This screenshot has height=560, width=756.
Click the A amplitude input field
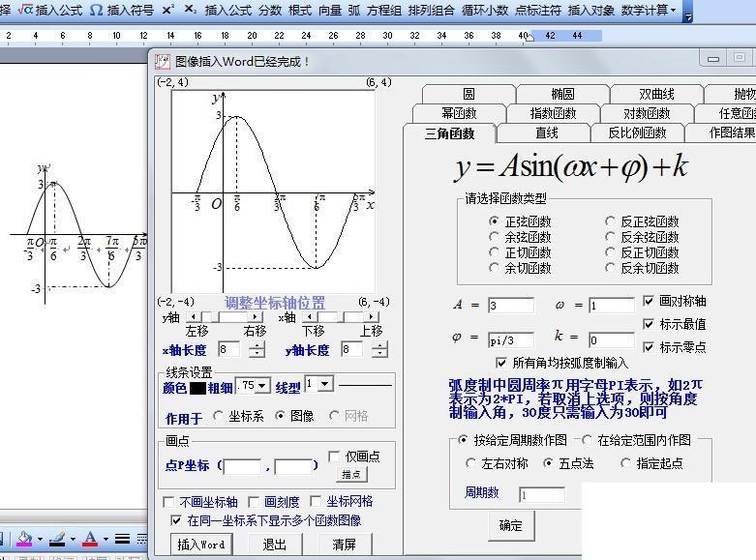(510, 305)
